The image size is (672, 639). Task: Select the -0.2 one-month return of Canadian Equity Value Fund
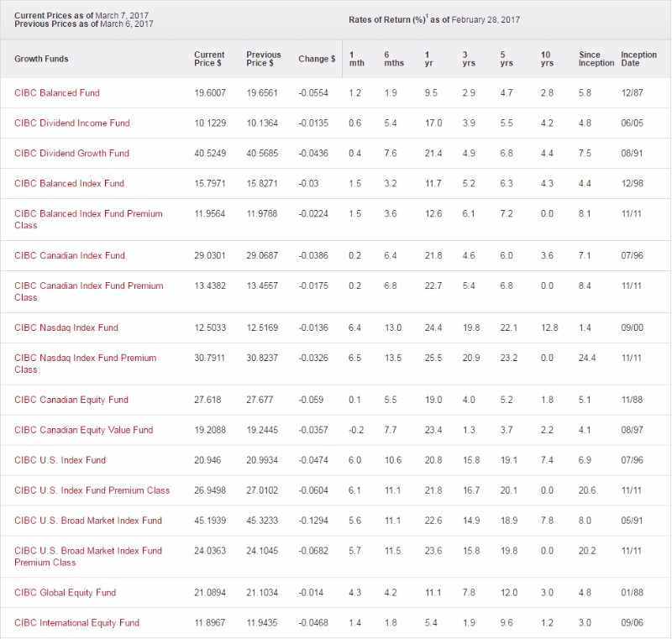pyautogui.click(x=356, y=430)
